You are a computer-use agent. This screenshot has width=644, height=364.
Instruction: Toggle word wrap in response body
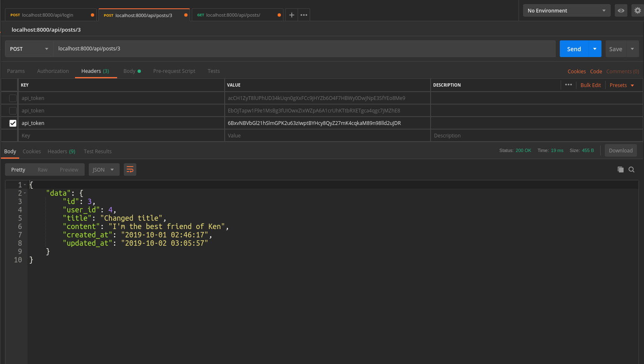(x=130, y=170)
